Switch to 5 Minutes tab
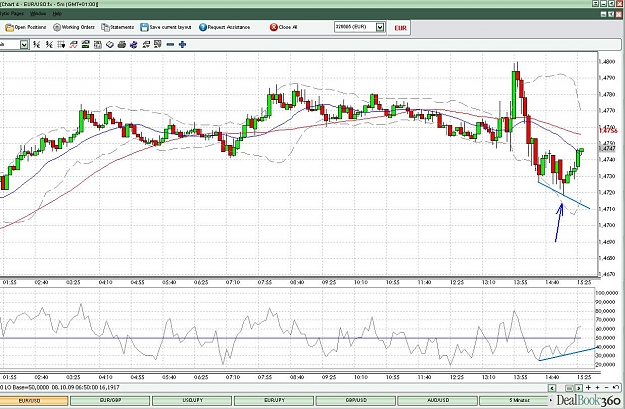The width and height of the screenshot is (625, 409). click(x=514, y=400)
